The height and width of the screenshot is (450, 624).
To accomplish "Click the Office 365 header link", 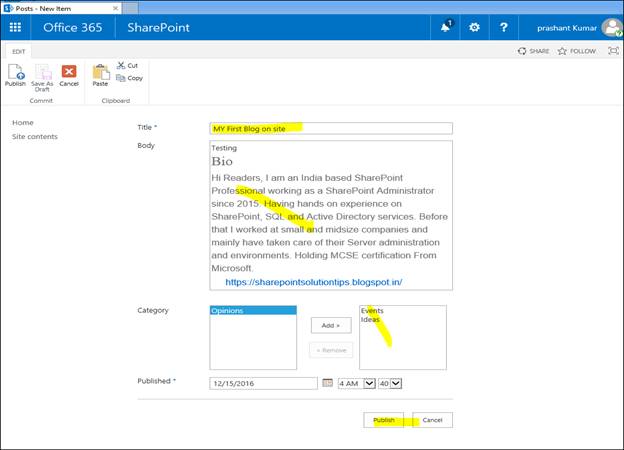I will tap(72, 27).
